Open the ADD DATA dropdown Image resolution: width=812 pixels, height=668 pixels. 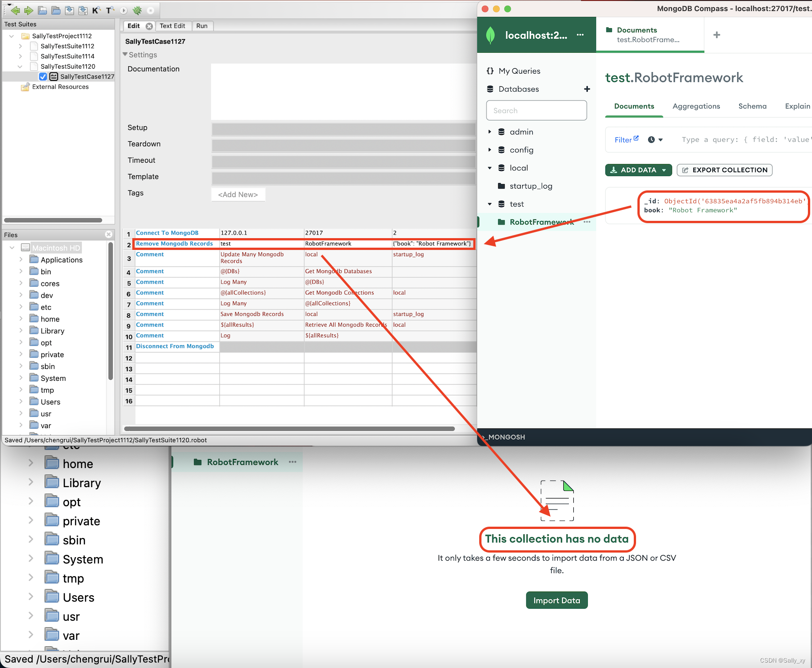(638, 170)
